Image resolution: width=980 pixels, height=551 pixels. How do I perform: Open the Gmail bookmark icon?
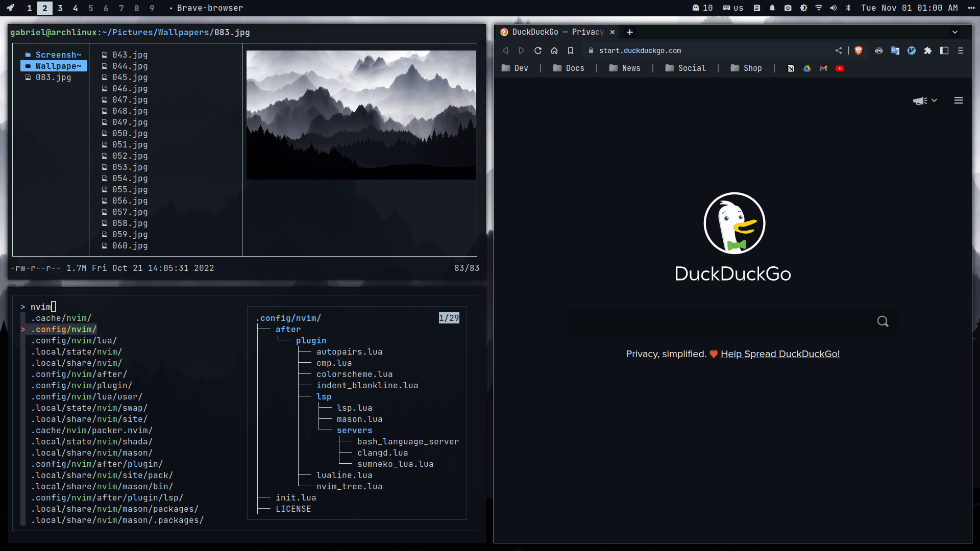[x=823, y=68]
